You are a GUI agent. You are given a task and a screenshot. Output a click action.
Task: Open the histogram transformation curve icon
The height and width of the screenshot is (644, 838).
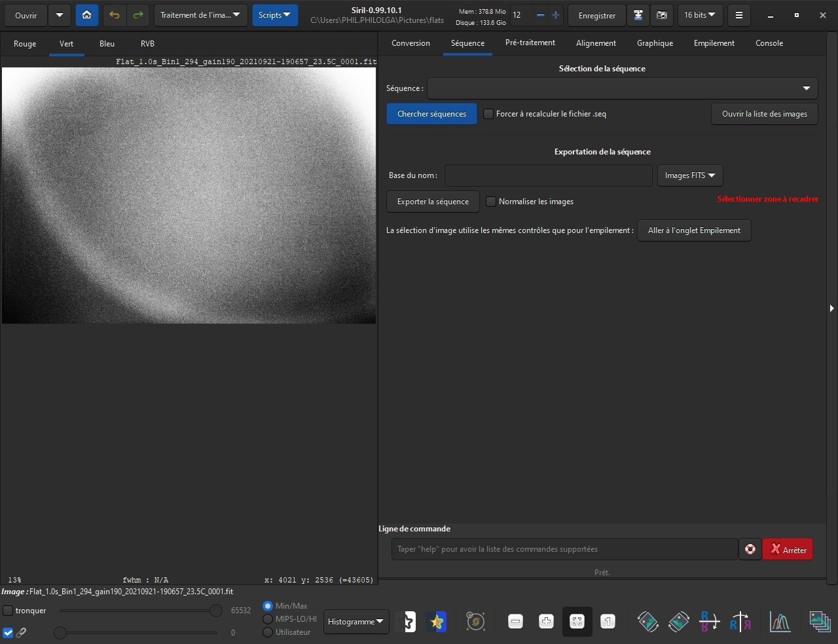(x=780, y=622)
